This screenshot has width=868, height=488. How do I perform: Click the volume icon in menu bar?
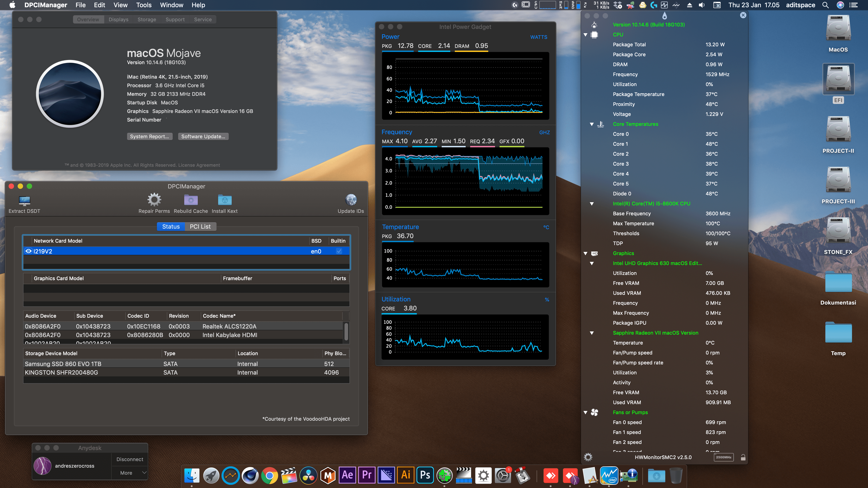point(702,5)
